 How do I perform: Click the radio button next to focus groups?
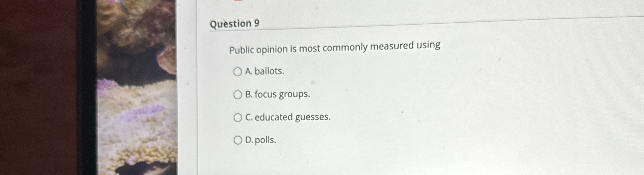click(238, 94)
